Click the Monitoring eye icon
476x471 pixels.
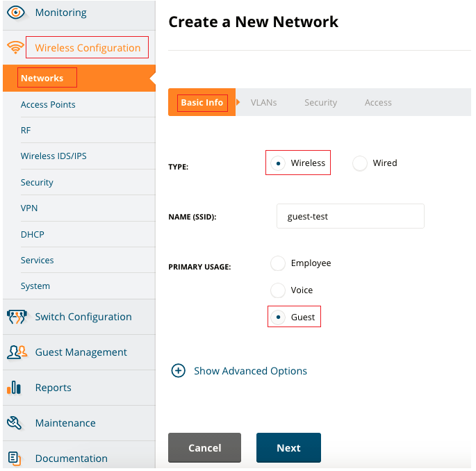(16, 13)
